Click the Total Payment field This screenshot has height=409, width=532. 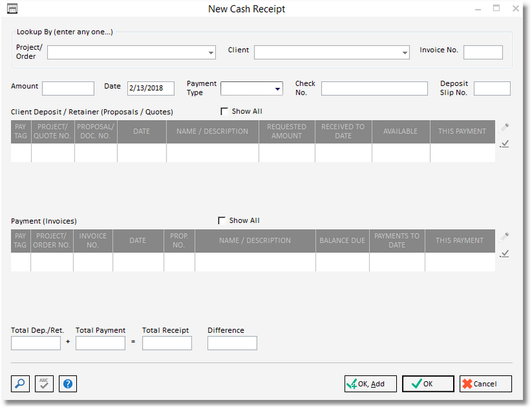point(101,343)
